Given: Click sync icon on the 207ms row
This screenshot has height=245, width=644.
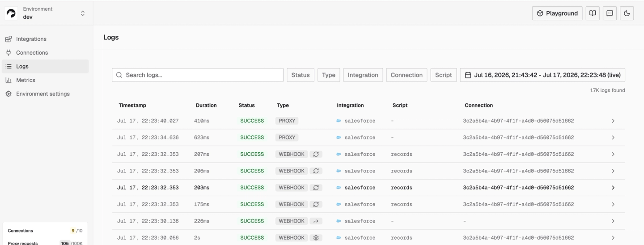Looking at the screenshot, I should tap(316, 154).
